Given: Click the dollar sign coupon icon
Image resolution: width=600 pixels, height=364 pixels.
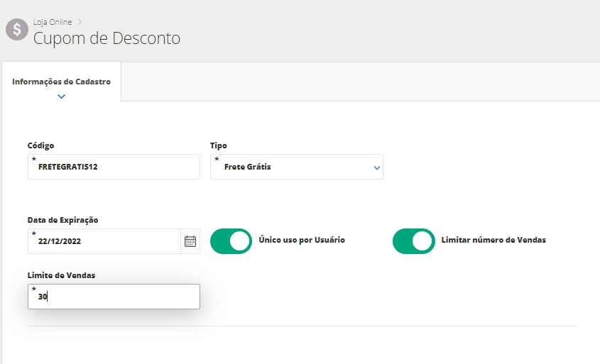Looking at the screenshot, I should [x=16, y=30].
